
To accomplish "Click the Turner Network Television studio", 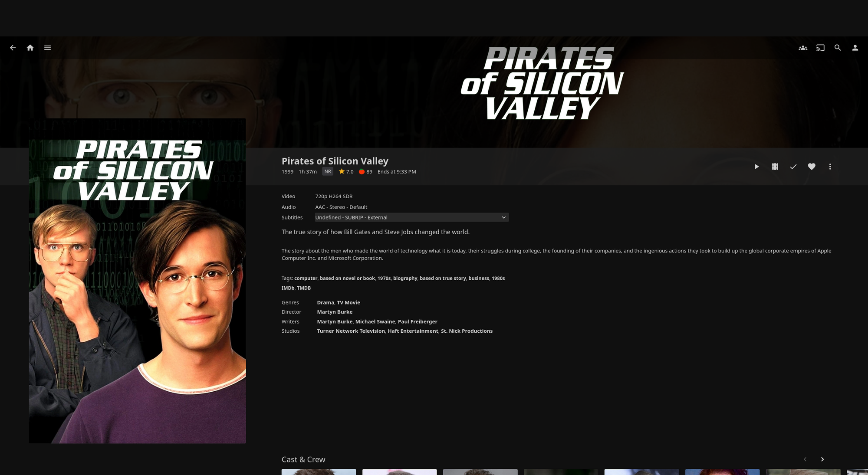I will point(351,331).
